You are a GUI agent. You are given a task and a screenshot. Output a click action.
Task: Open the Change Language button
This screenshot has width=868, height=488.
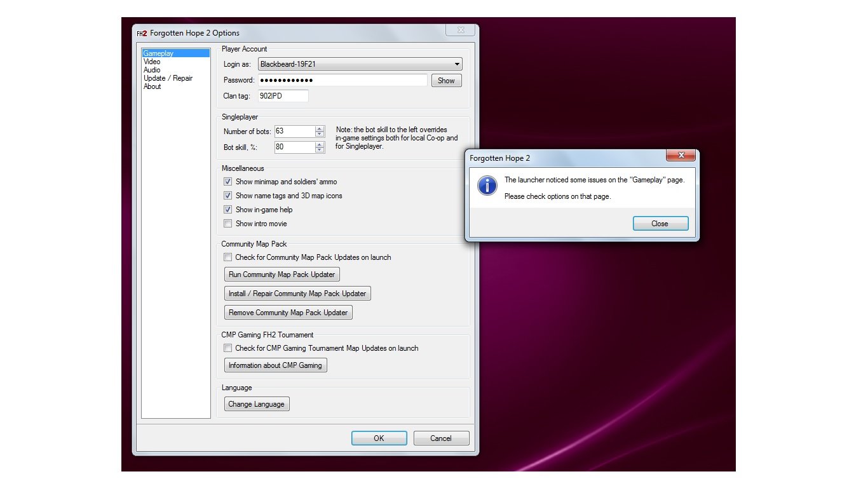click(257, 404)
